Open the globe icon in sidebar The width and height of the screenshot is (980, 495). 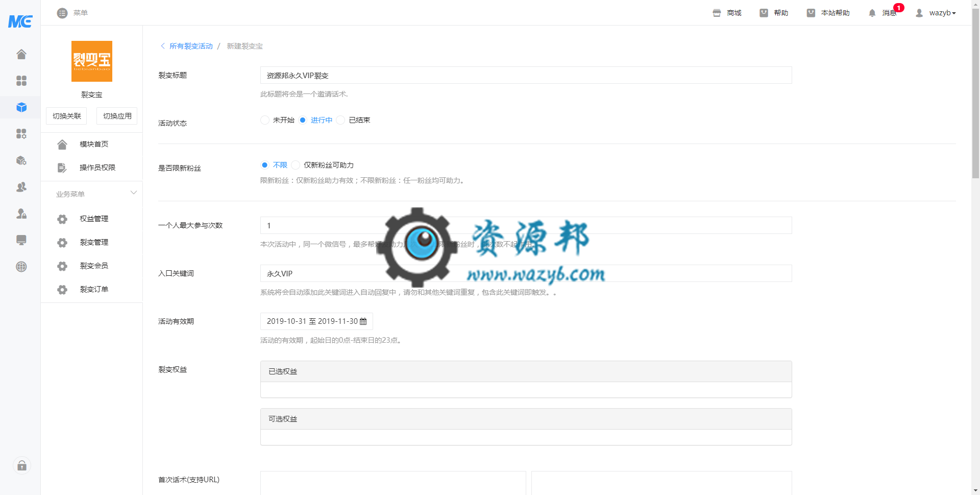coord(21,267)
